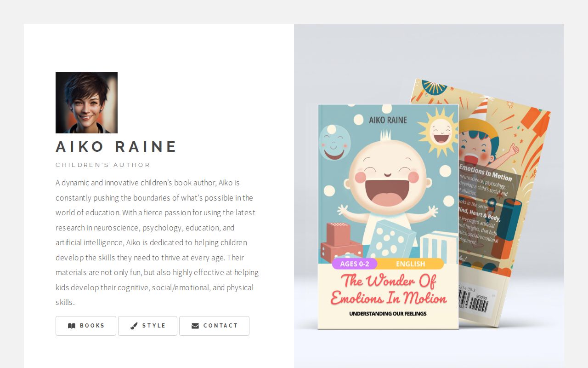Click the Children's Author subtitle
Screen dimensions: 588x368
pyautogui.click(x=103, y=165)
